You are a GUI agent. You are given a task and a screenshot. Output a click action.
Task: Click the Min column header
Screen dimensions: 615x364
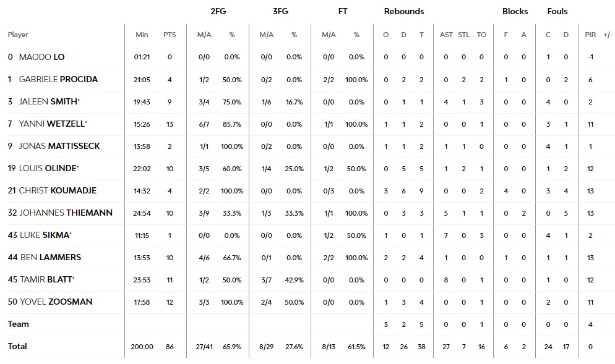coord(142,35)
